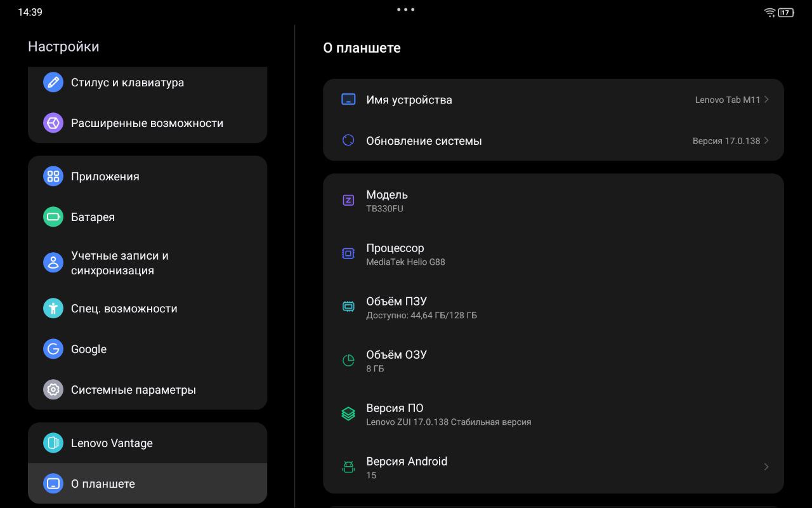Open Системные параметры entry

pyautogui.click(x=147, y=389)
